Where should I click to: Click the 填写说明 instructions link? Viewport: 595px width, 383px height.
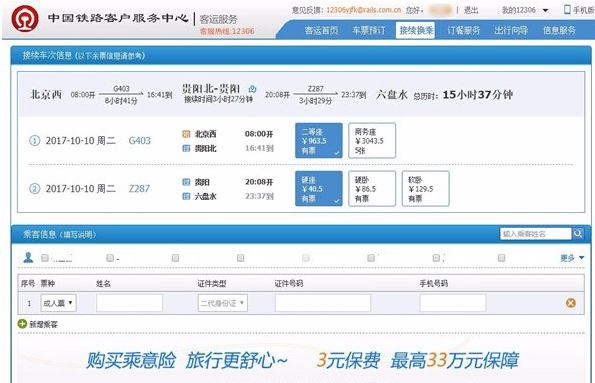pyautogui.click(x=79, y=235)
